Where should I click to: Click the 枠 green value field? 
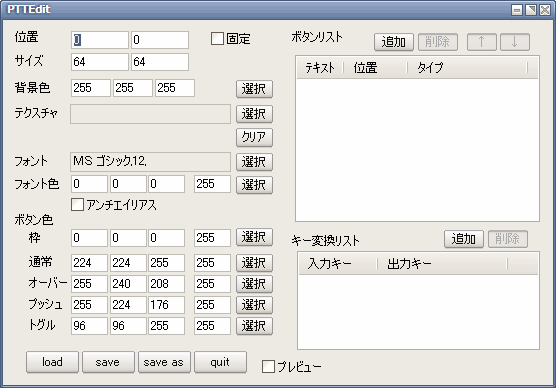pyautogui.click(x=128, y=238)
